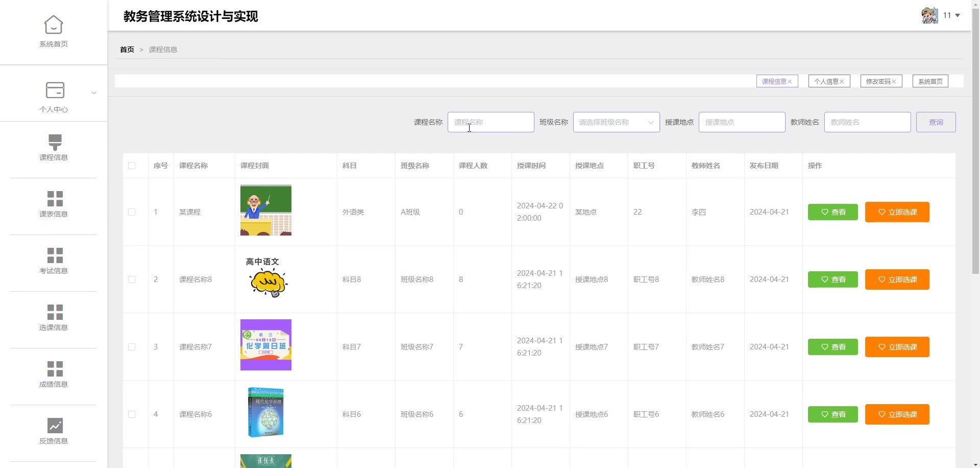Open 考试信息 sidebar grid icon
The image size is (980, 468).
click(x=55, y=255)
